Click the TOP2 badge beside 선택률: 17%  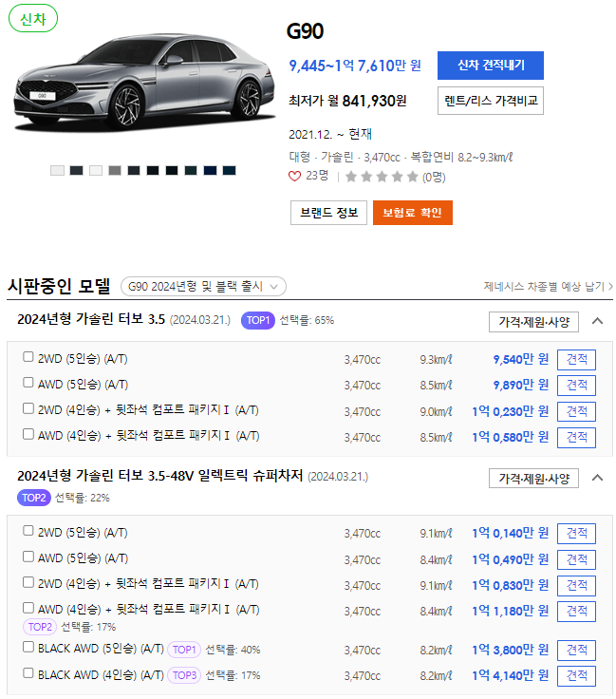coord(40,627)
